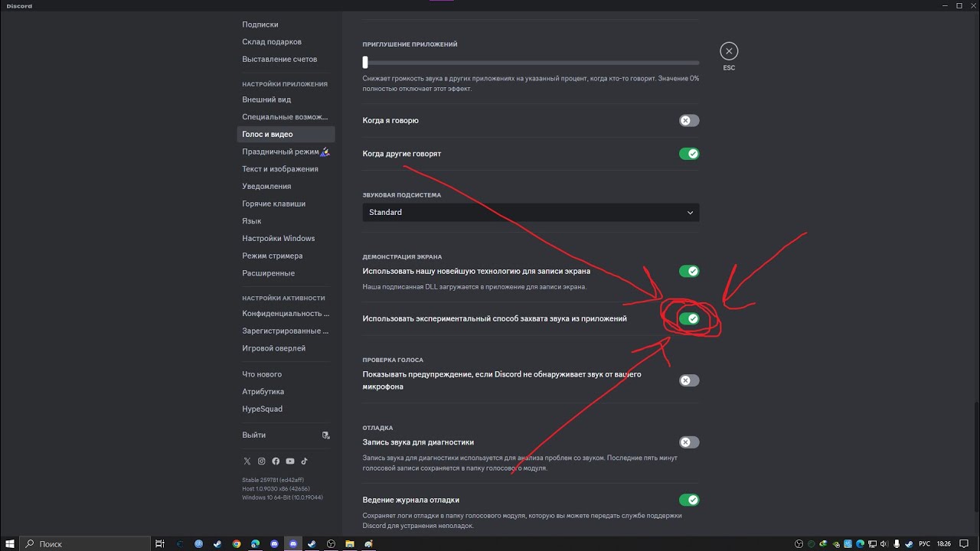Open Уведомления settings page
The width and height of the screenshot is (980, 551).
point(285,186)
